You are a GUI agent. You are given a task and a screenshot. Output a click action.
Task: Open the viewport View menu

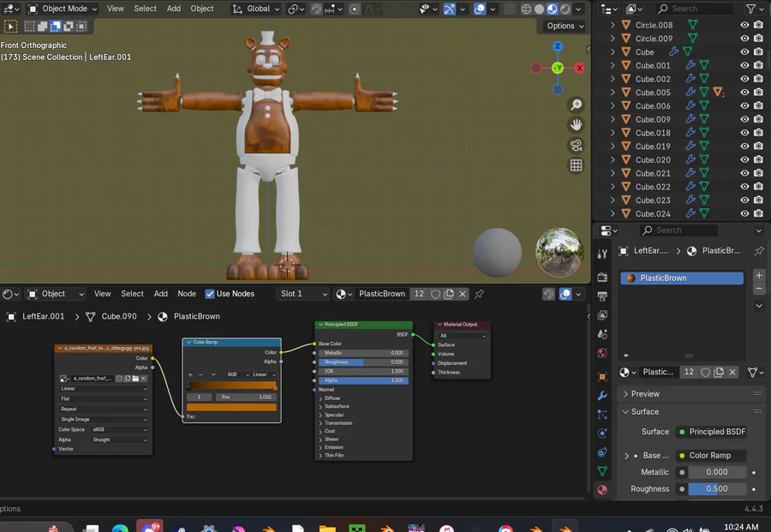tap(116, 9)
